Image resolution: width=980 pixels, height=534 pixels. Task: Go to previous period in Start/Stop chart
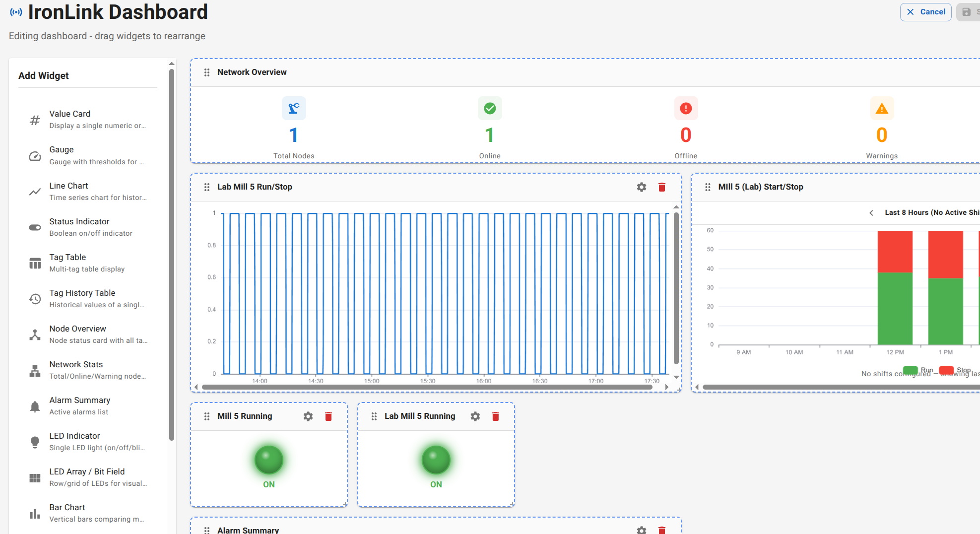(871, 213)
